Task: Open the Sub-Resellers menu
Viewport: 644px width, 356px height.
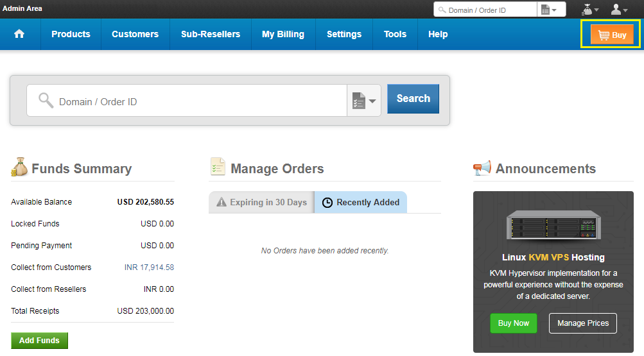Action: tap(211, 35)
